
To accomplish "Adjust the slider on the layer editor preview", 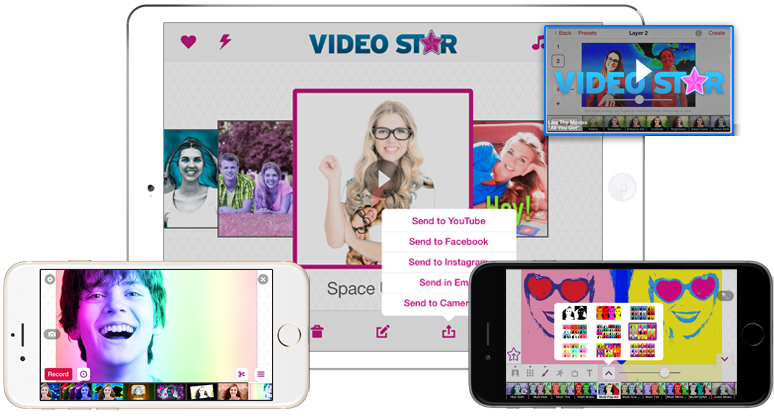I will coord(639,99).
